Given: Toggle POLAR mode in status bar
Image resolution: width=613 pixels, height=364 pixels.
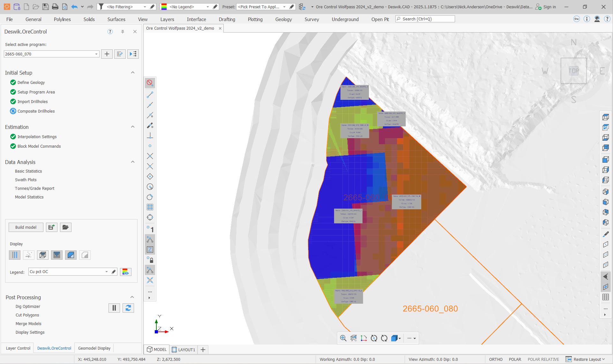Looking at the screenshot, I should 515,359.
